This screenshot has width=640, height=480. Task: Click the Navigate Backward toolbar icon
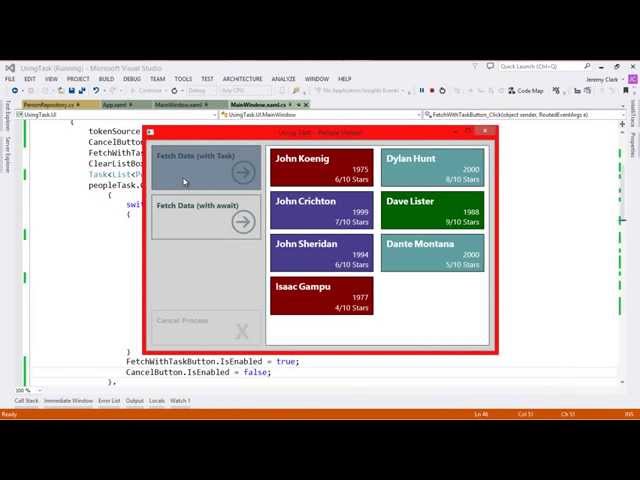click(15, 90)
